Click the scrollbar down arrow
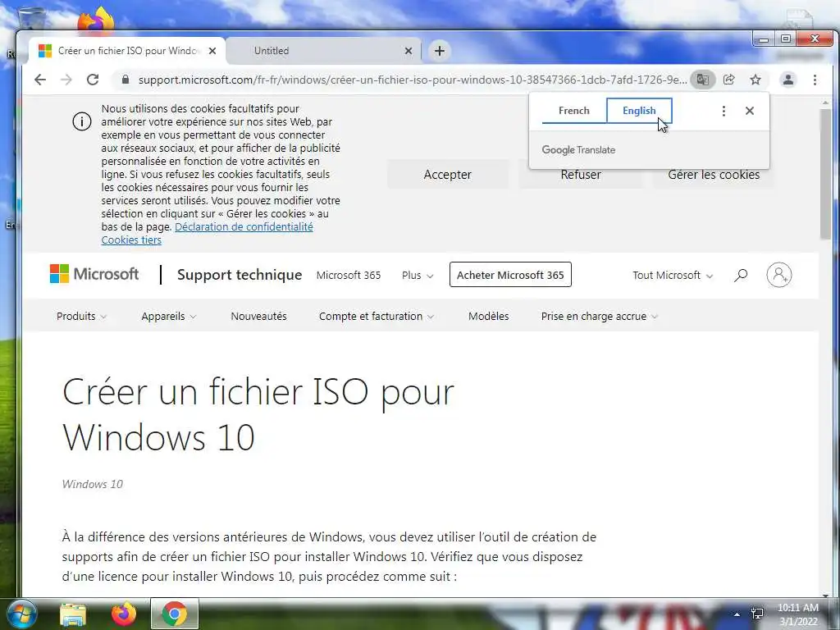 click(x=825, y=594)
